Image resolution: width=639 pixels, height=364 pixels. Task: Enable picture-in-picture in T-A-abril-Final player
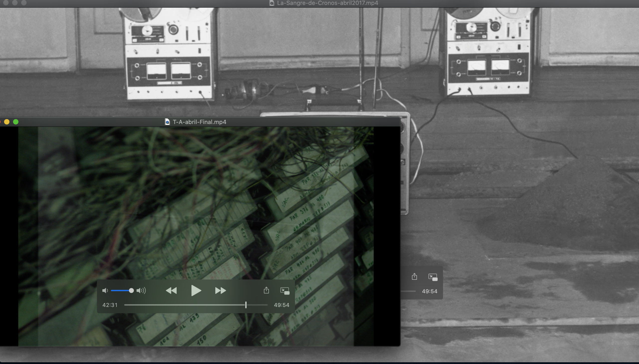(x=285, y=291)
